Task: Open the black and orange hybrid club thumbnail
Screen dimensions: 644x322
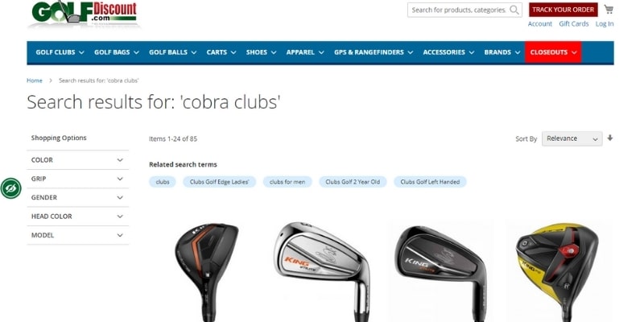Action: pyautogui.click(x=207, y=271)
